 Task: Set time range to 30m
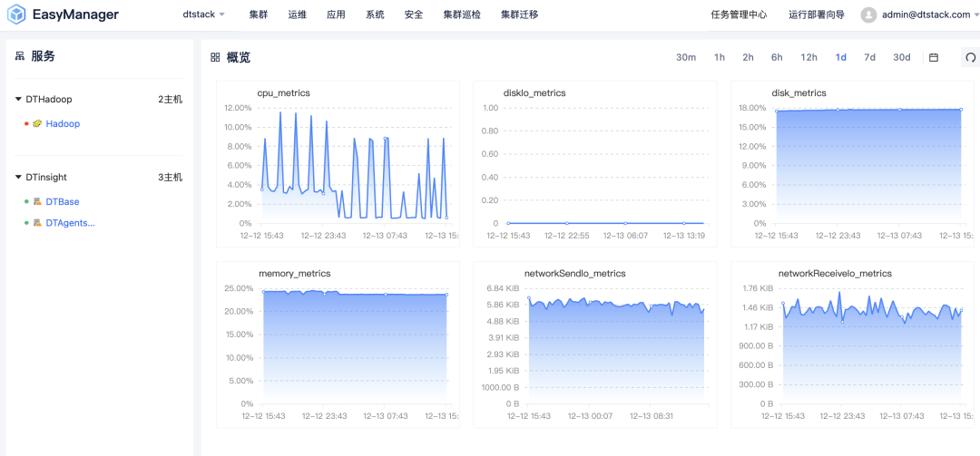[x=686, y=57]
